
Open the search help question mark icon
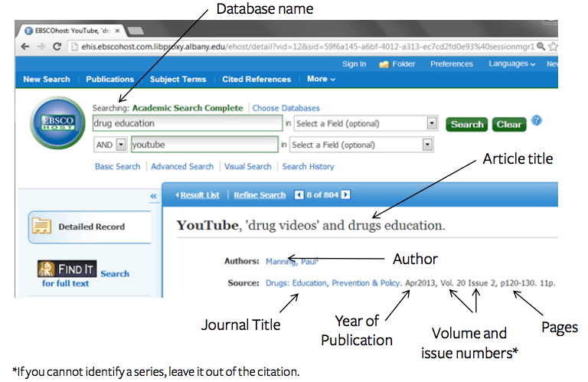click(x=537, y=121)
